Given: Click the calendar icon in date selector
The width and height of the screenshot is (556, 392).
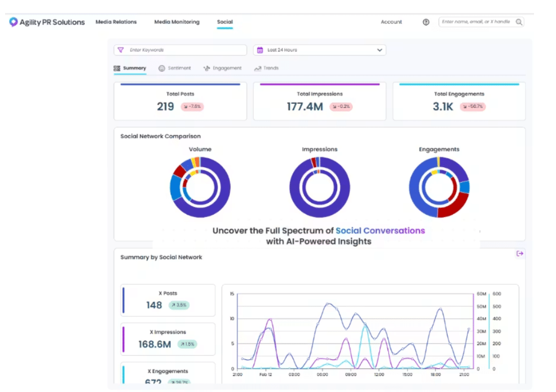Looking at the screenshot, I should point(260,50).
